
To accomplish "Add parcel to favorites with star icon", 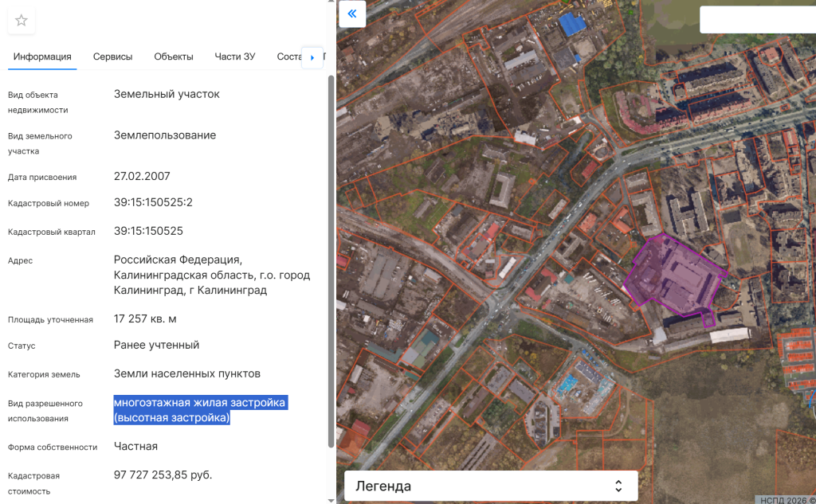I will pyautogui.click(x=22, y=21).
